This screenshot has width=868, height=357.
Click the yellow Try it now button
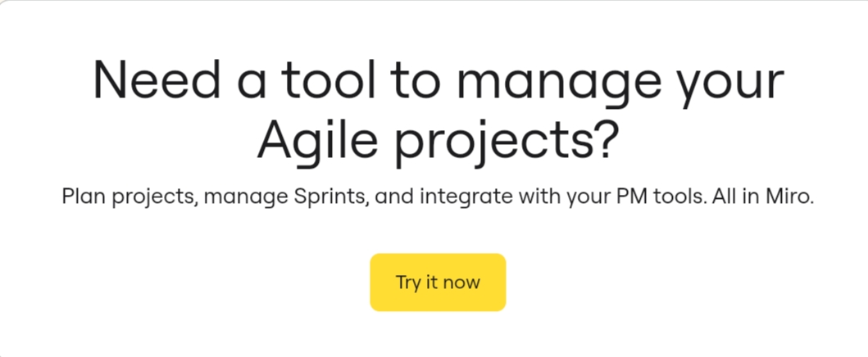click(x=438, y=282)
